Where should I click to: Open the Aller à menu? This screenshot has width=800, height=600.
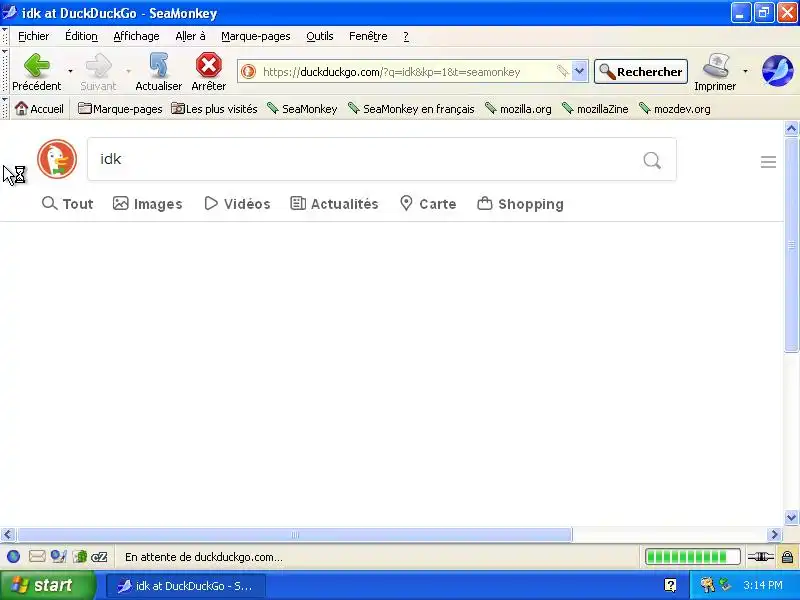[x=190, y=36]
